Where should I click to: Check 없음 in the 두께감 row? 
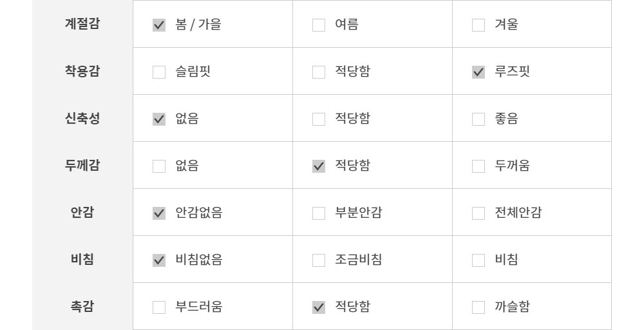[x=159, y=166]
